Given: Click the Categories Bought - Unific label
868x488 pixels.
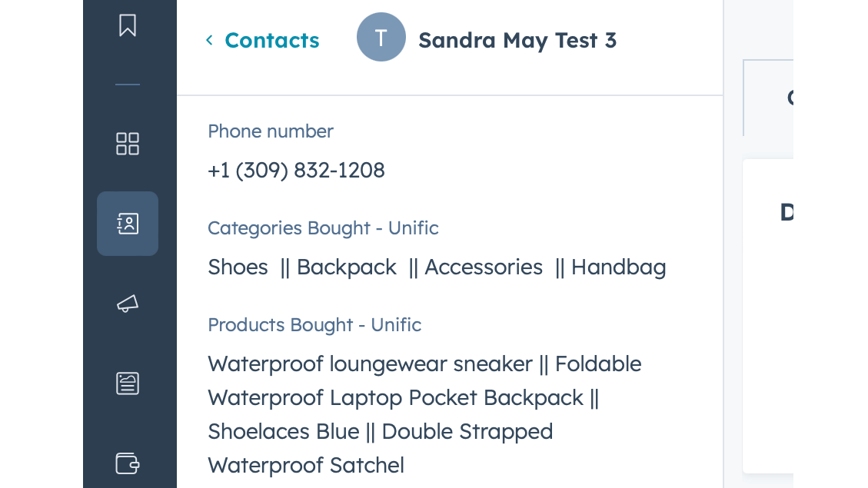Looking at the screenshot, I should [323, 228].
